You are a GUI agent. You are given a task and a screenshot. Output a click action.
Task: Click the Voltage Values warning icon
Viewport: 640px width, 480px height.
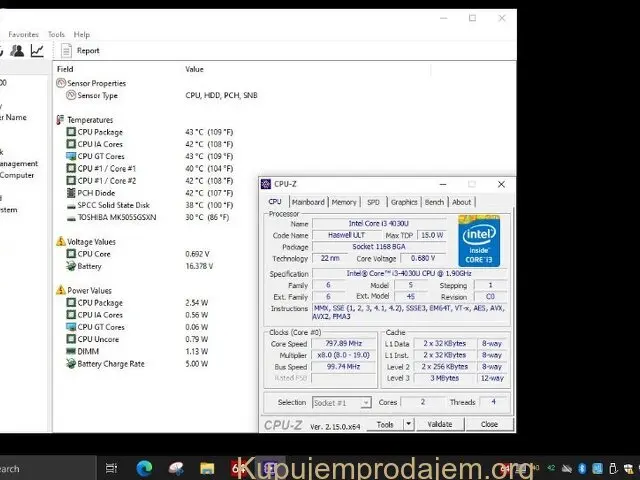coord(61,242)
